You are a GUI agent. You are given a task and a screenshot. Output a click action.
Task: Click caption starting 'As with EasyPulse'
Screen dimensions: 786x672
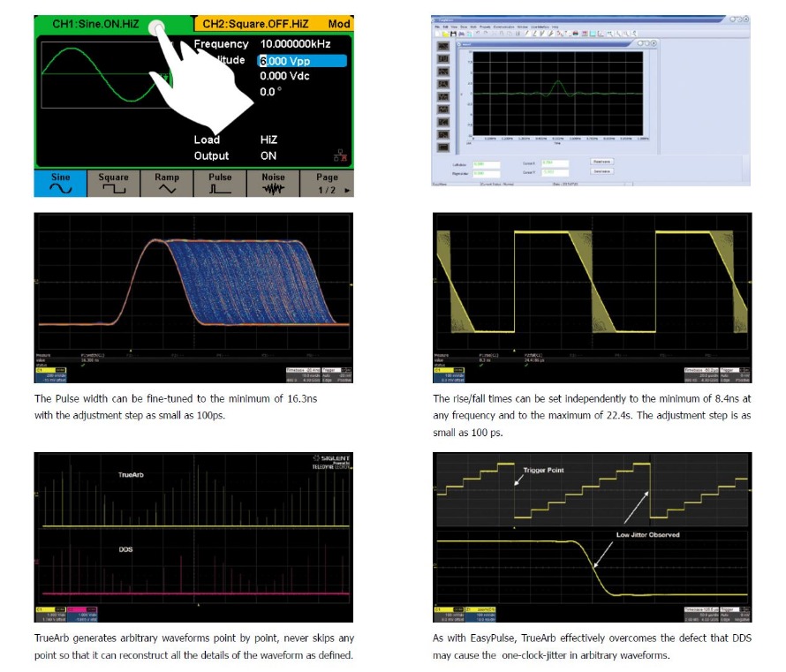coord(592,646)
